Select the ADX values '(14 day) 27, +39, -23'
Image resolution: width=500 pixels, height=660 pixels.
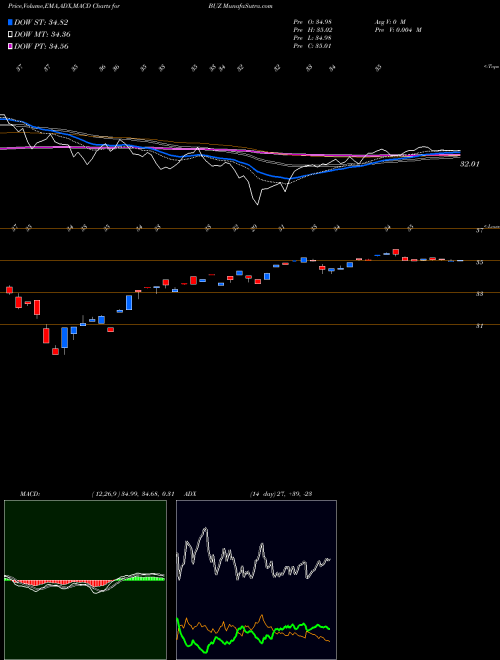(281, 494)
